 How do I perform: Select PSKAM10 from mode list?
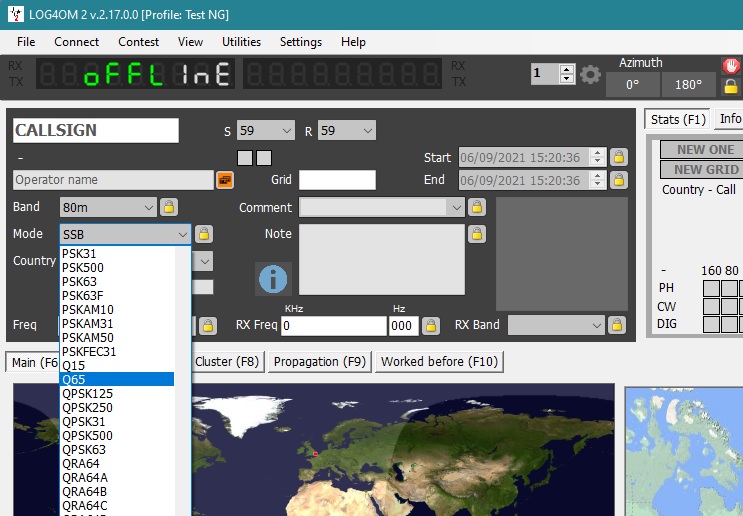click(118, 309)
